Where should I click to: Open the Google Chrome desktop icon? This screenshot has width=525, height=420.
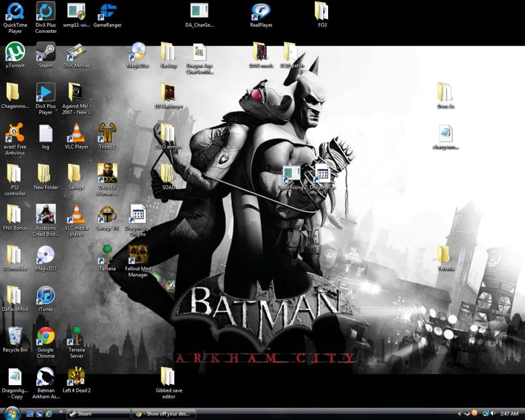[x=46, y=337]
